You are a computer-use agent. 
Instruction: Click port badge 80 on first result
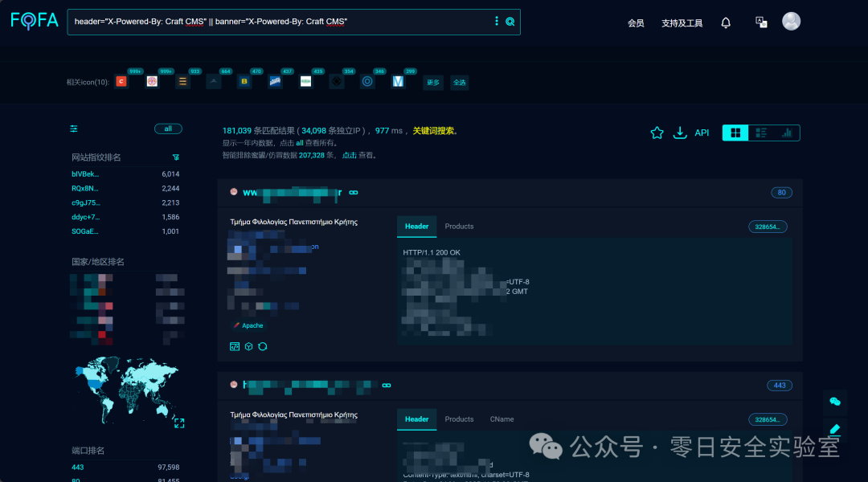point(781,193)
